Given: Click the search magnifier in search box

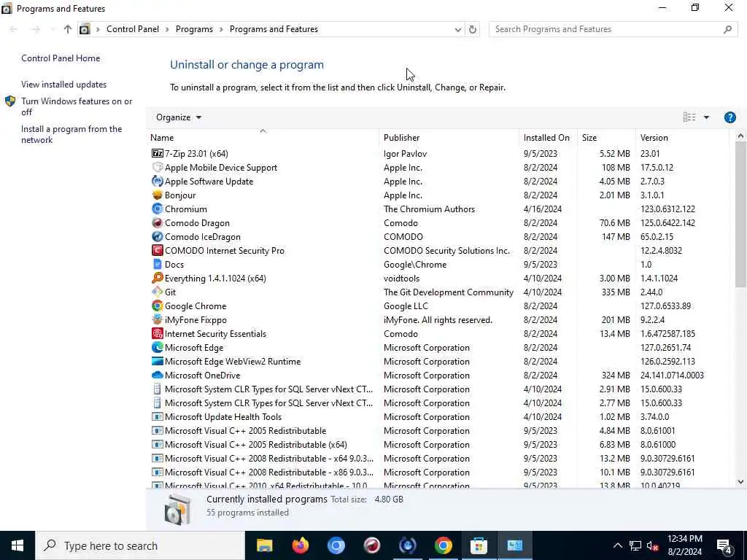Looking at the screenshot, I should [x=727, y=29].
